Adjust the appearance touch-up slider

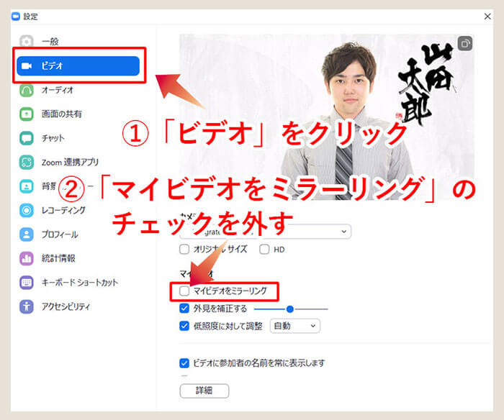290,309
